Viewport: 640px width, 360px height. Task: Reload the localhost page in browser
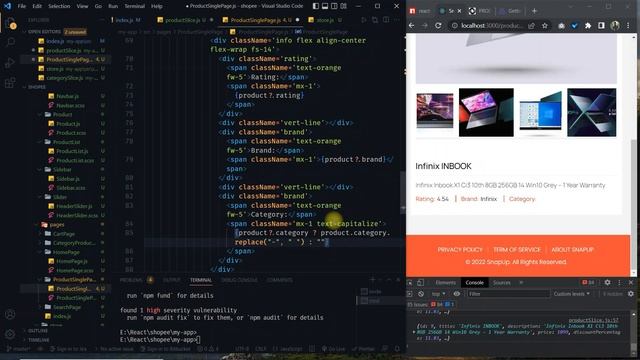[438, 25]
